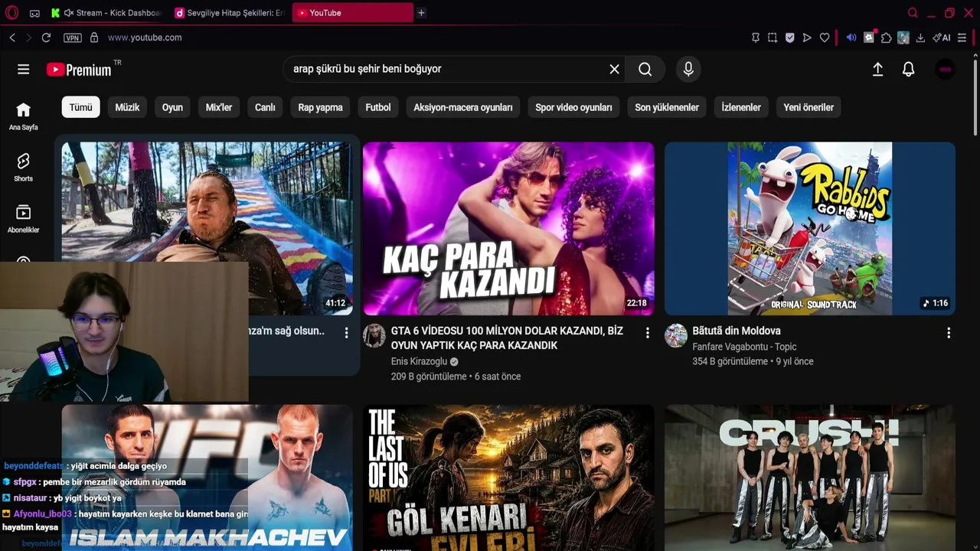Visit the Fanfare Vagabontu - Topic channel
Viewport: 980px width, 551px height.
[x=744, y=347]
